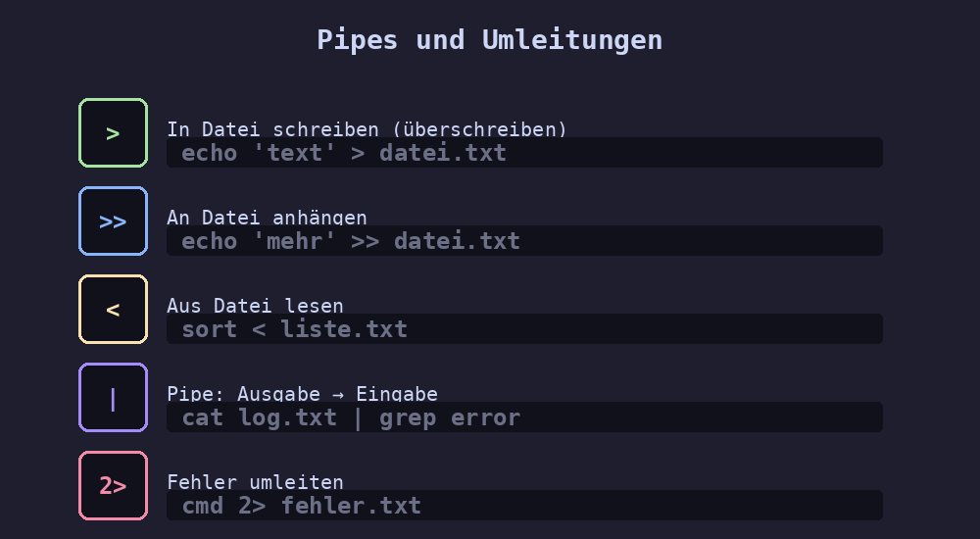
Task: Click the 'liste.txt' filename in sort command
Action: coord(344,329)
